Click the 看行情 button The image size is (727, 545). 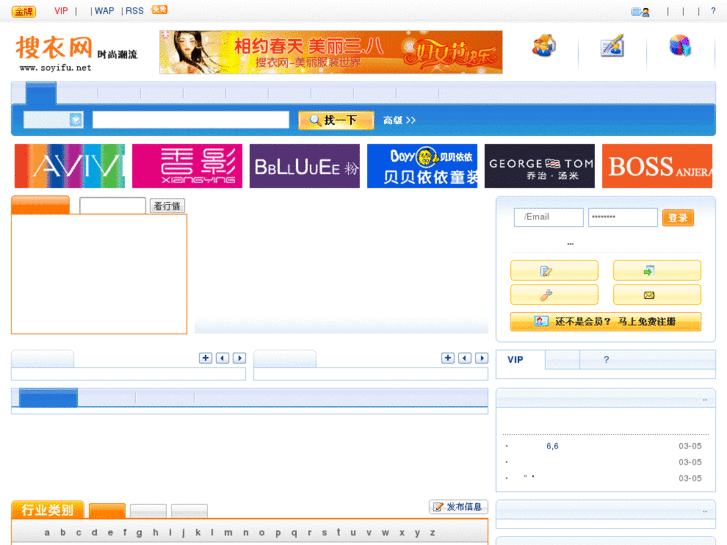click(x=167, y=206)
